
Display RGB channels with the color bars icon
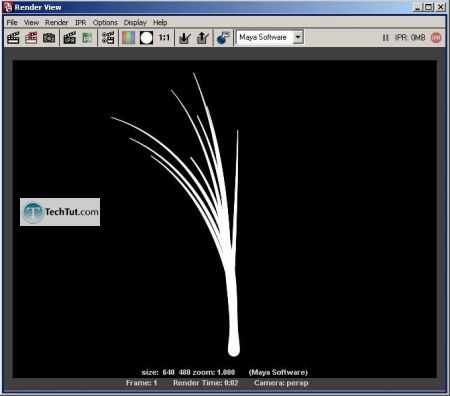[x=128, y=38]
